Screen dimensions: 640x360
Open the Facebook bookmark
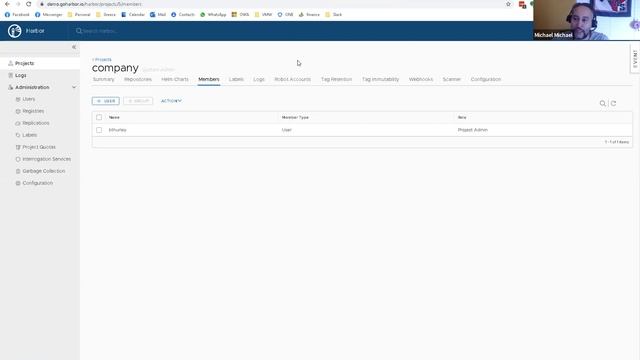tap(17, 14)
